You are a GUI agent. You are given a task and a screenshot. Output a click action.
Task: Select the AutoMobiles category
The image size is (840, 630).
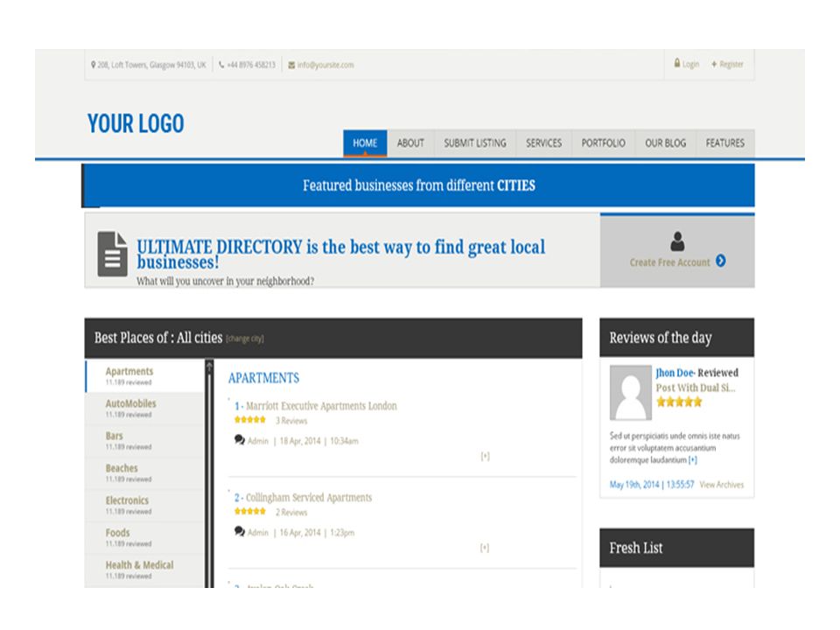144,409
